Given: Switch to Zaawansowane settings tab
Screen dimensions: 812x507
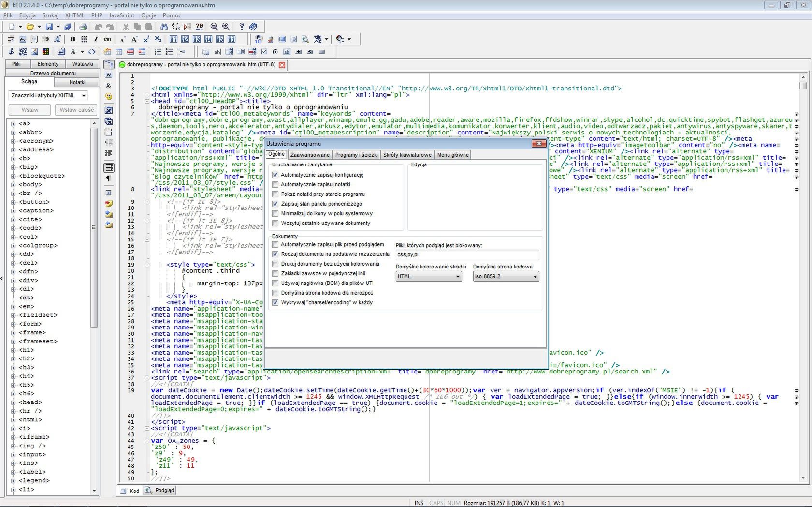Looking at the screenshot, I should [x=310, y=155].
